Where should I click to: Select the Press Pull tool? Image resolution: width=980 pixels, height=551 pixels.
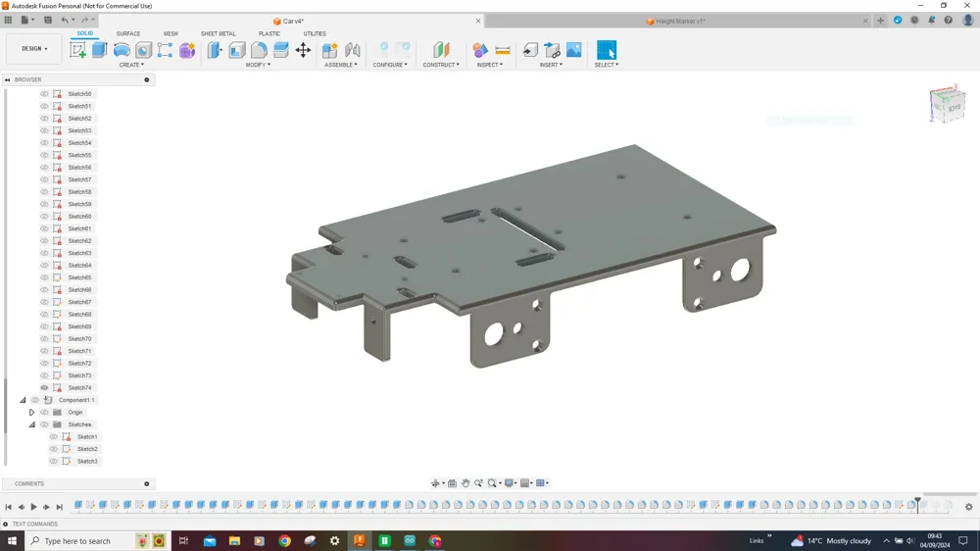[x=215, y=50]
